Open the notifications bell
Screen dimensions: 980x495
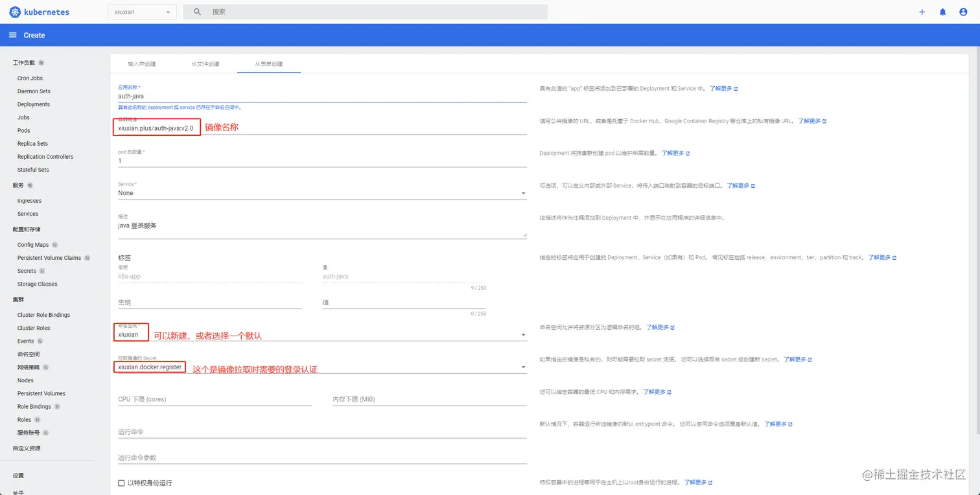point(942,12)
